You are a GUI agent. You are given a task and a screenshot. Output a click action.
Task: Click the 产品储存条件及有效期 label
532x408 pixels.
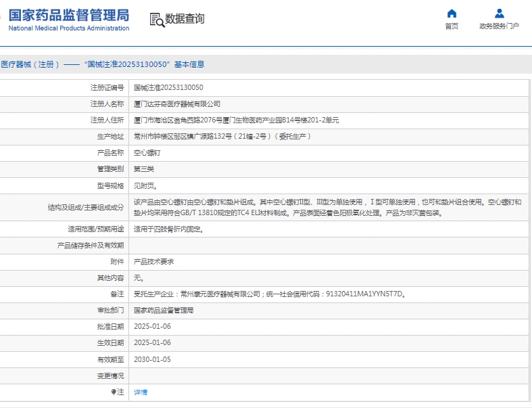pyautogui.click(x=91, y=246)
